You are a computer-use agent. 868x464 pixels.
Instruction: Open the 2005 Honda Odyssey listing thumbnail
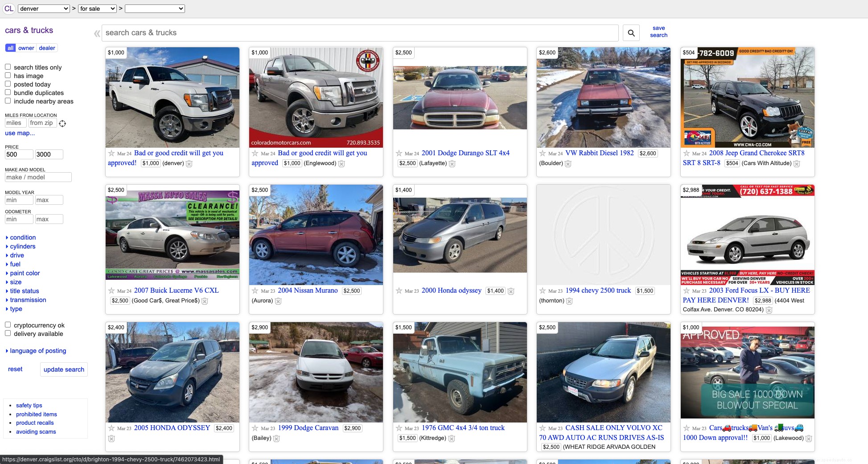173,372
